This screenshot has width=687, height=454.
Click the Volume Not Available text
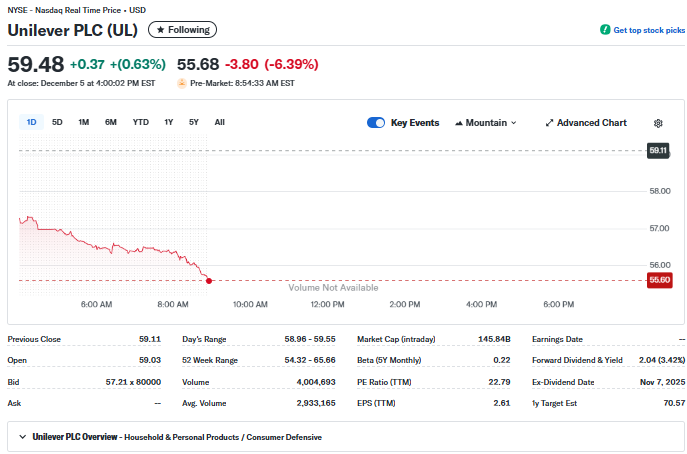(x=333, y=288)
